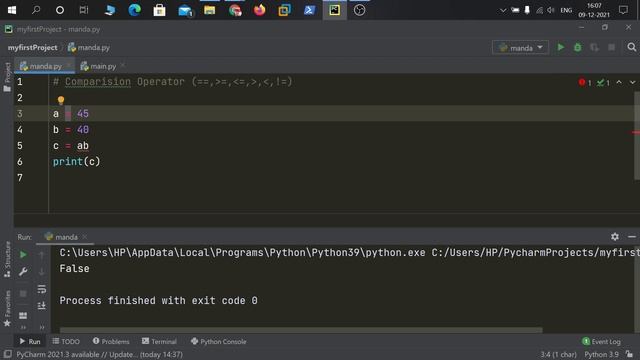Stop the process in the Run panel

(23, 293)
